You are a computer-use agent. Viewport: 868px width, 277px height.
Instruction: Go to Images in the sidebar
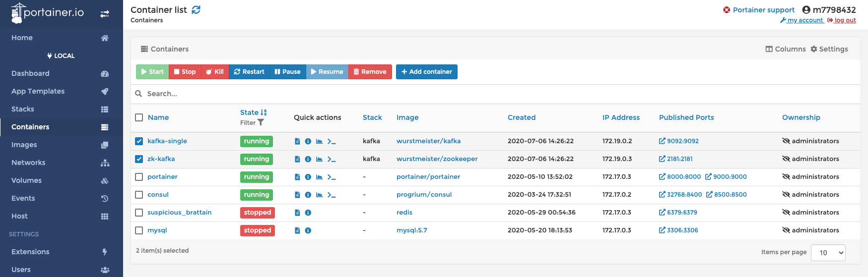[x=24, y=145]
